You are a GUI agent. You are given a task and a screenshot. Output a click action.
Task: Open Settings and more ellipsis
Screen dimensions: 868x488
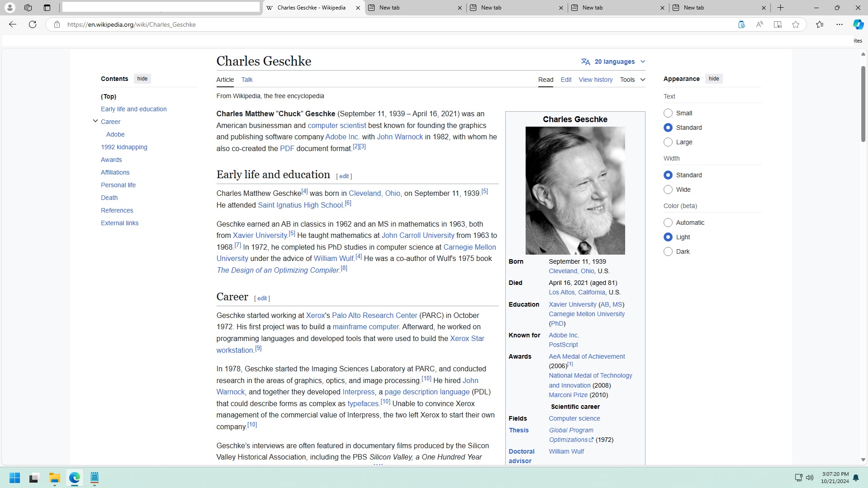[840, 24]
